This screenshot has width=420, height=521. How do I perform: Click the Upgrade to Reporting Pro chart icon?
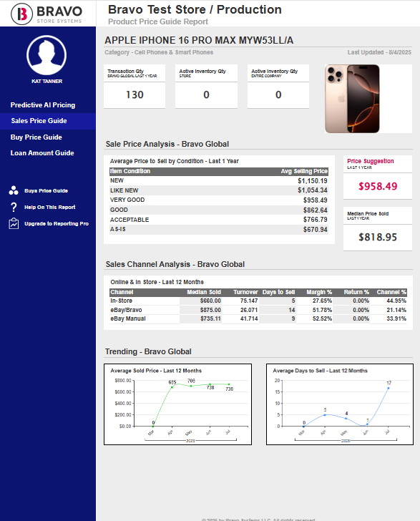[14, 223]
